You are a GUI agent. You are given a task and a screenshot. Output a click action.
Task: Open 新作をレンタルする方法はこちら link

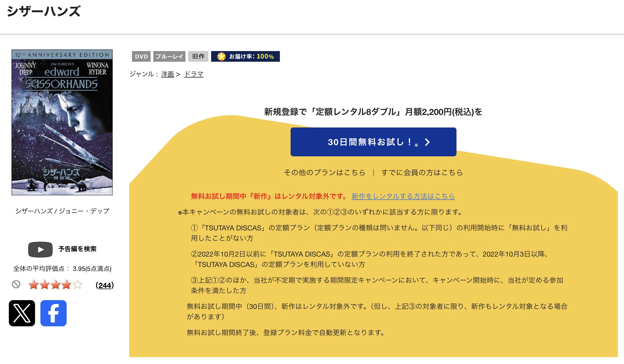tap(403, 196)
